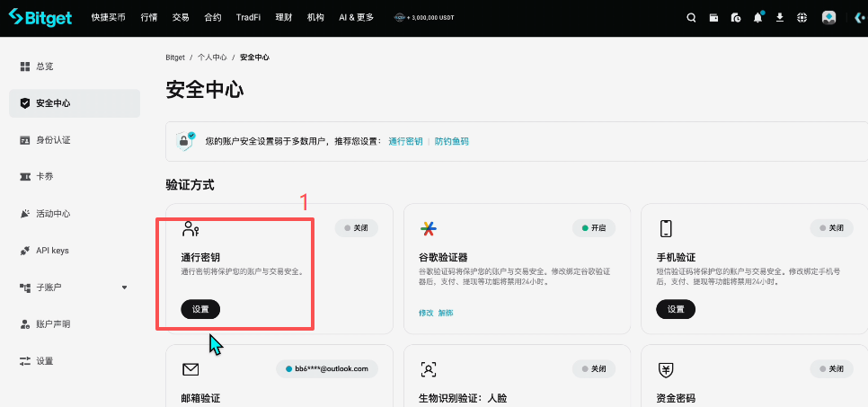Select 安全中心 in the sidebar
This screenshot has width=868, height=407.
point(75,103)
